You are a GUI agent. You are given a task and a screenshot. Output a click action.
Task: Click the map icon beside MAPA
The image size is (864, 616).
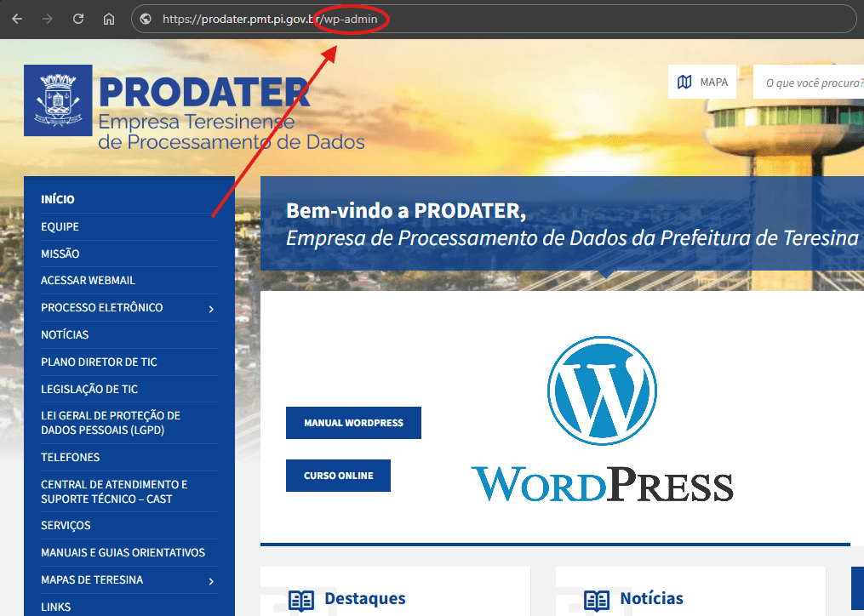(684, 82)
